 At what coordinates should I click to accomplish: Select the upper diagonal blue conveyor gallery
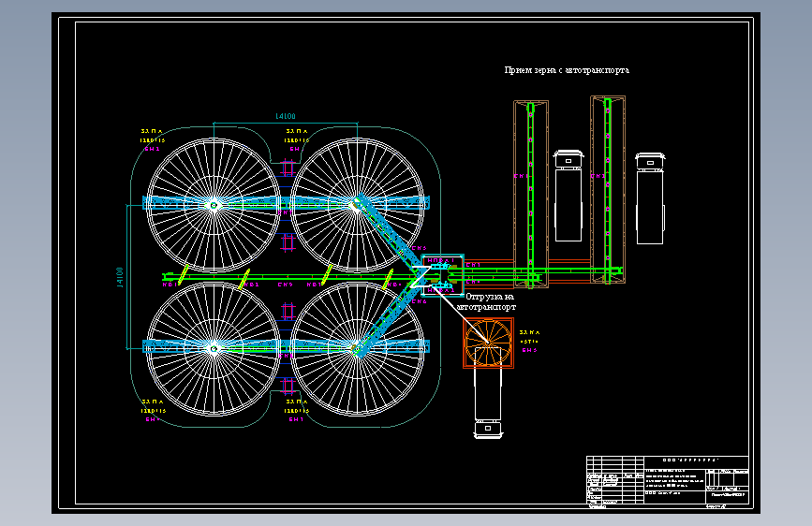(x=390, y=233)
